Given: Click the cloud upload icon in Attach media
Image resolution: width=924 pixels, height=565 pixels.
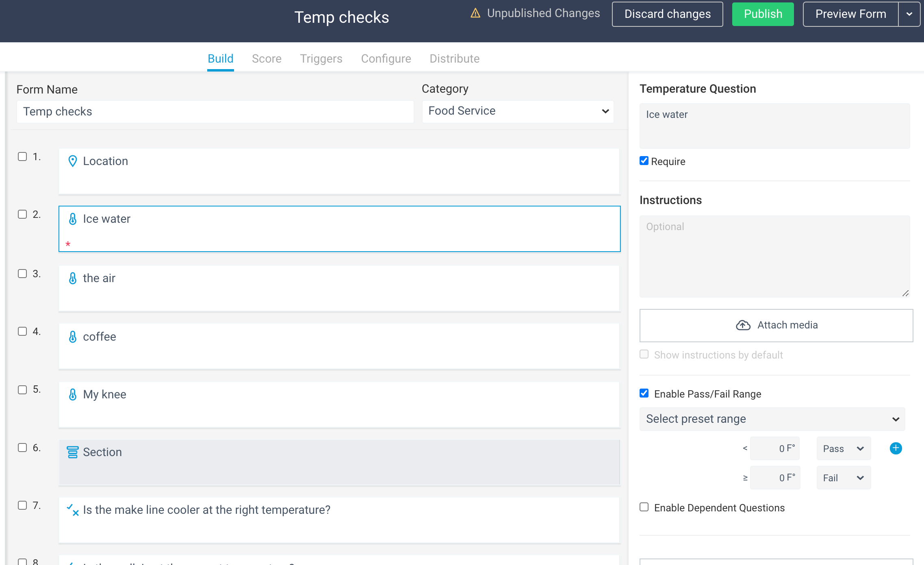Looking at the screenshot, I should coord(743,325).
